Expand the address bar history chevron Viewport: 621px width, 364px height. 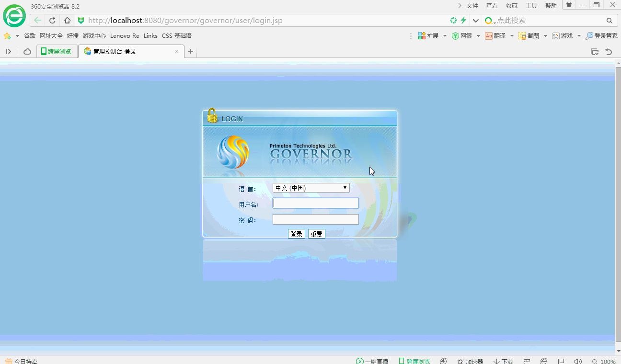click(475, 21)
